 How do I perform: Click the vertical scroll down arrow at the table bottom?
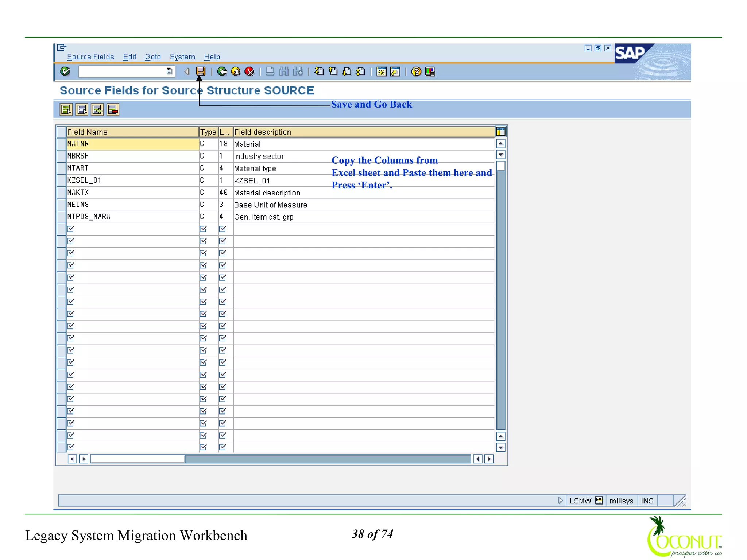[501, 447]
